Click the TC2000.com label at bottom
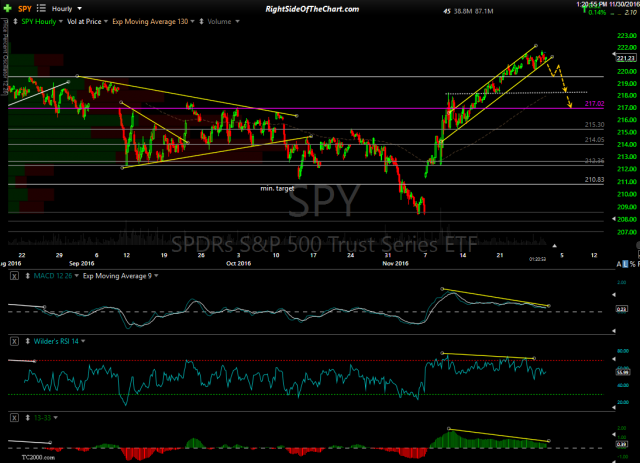The image size is (640, 463). pyautogui.click(x=38, y=457)
